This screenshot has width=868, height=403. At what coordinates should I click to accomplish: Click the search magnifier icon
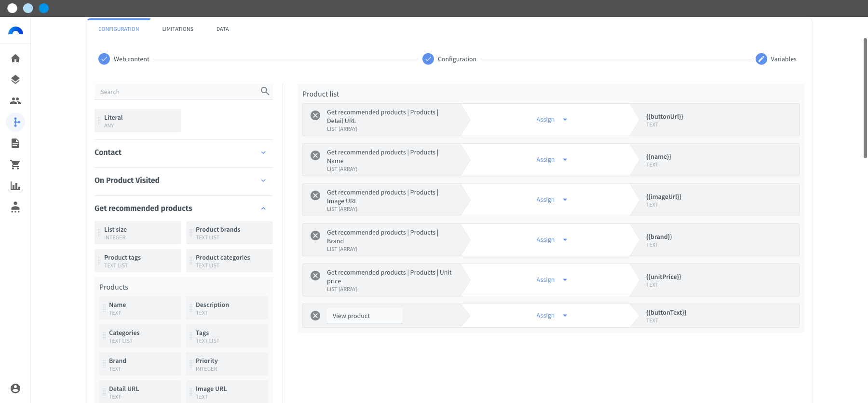click(265, 91)
